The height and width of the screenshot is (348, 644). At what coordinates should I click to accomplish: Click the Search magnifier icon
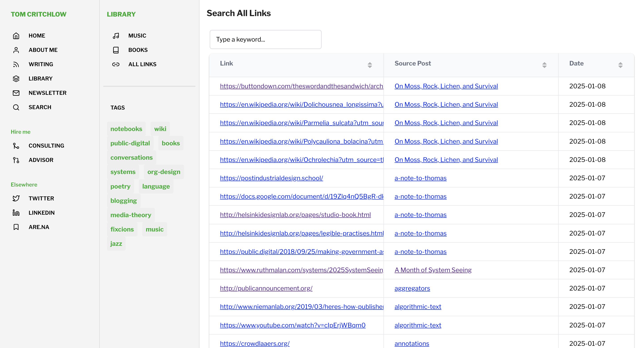pyautogui.click(x=16, y=107)
